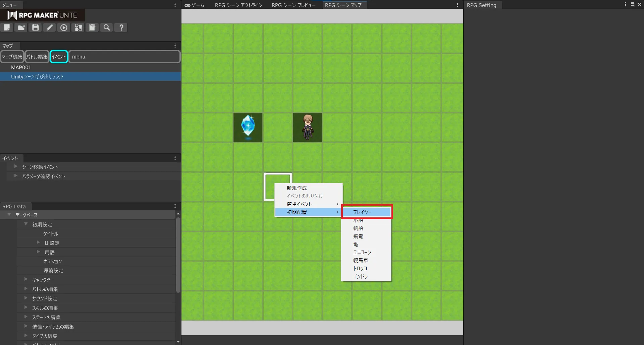
Task: Open the 初期配置 submenu item
Action: [309, 212]
